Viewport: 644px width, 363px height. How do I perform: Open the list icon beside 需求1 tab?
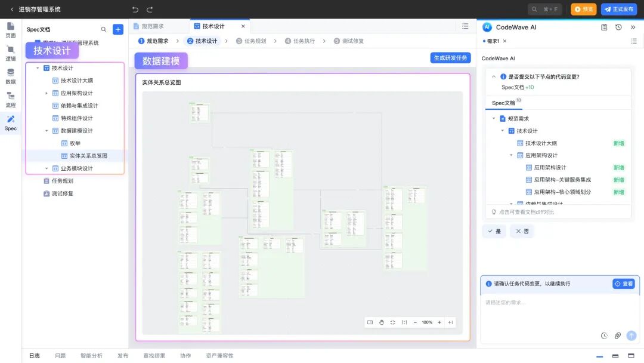[634, 41]
